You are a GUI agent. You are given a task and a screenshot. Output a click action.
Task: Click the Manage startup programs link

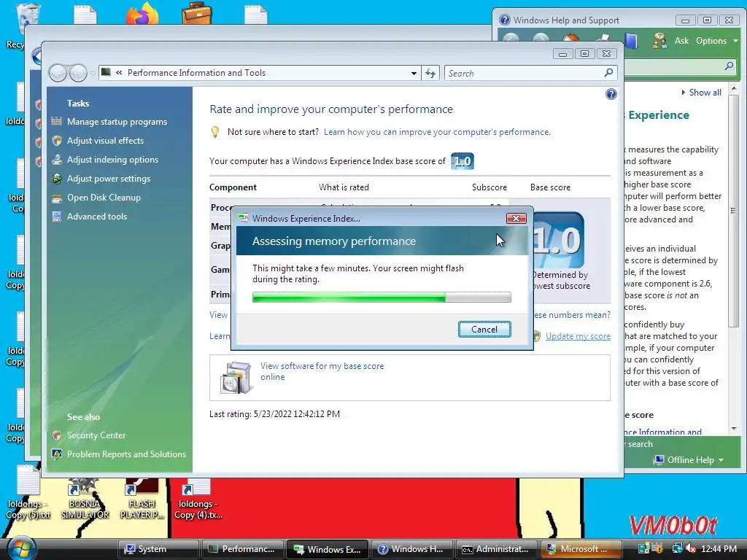(117, 122)
